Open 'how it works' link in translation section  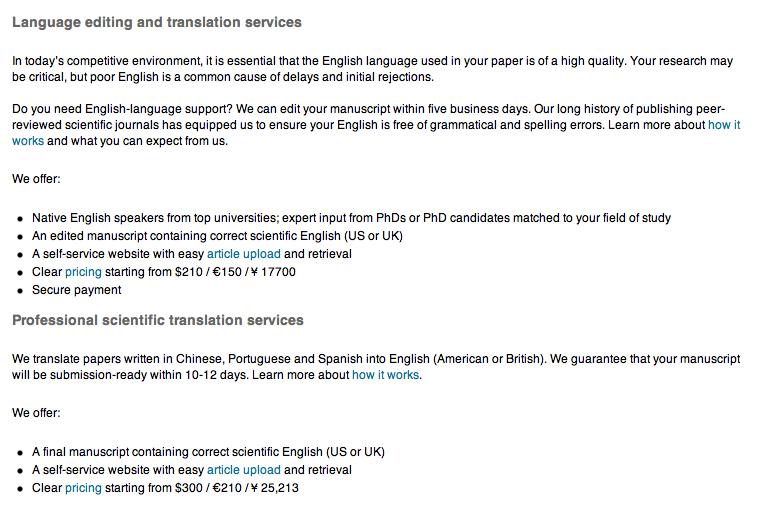coord(385,375)
